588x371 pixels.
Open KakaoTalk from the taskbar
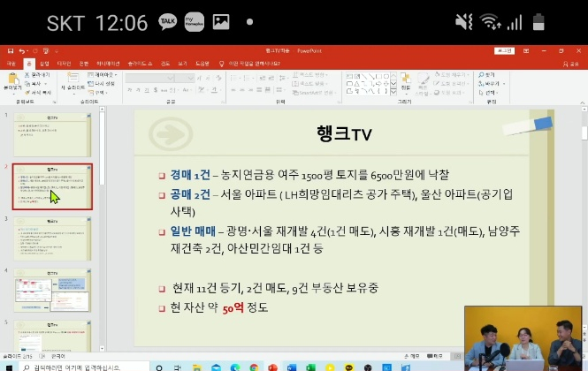[x=348, y=367]
